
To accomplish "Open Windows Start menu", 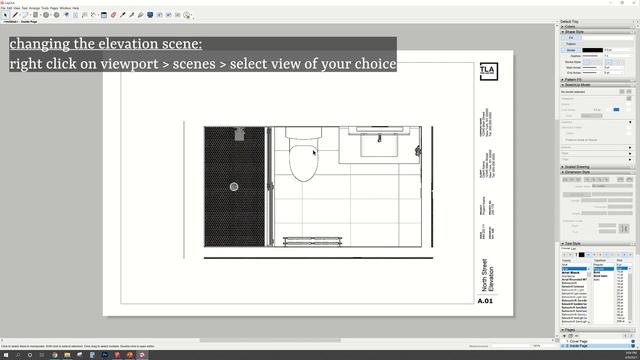I will [x=6, y=355].
